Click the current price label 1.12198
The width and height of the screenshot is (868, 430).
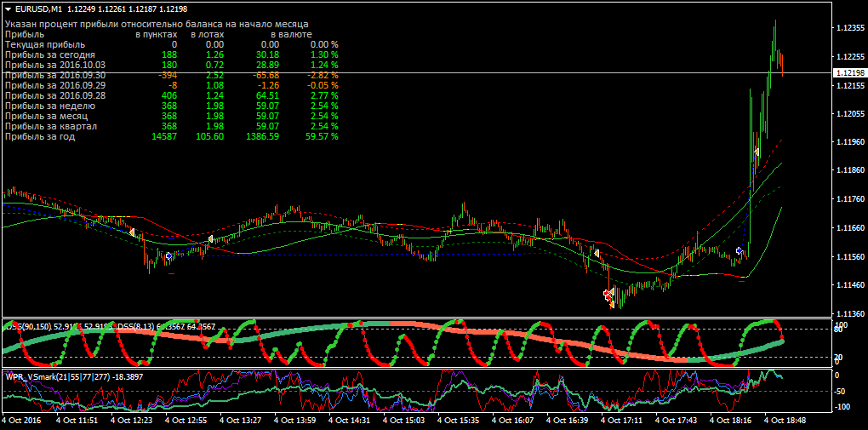click(849, 72)
